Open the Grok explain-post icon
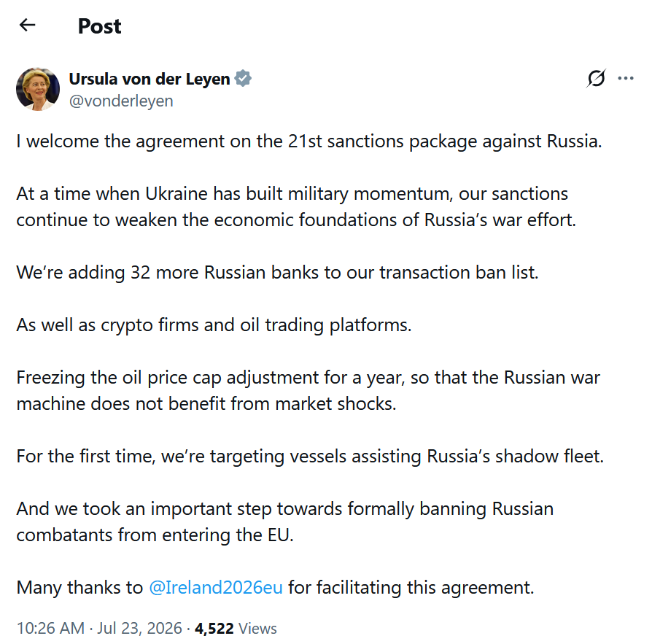 (x=597, y=78)
